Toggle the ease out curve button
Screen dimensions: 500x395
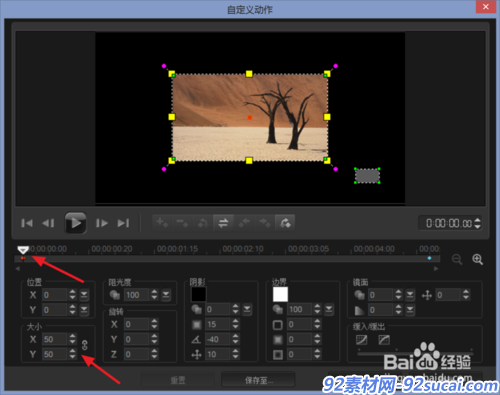(x=384, y=340)
